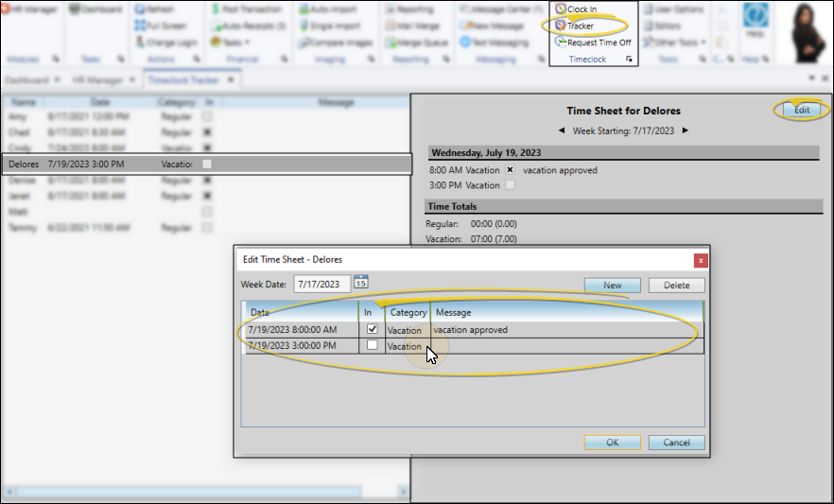Click the Week Date input field
Viewport: 834px width, 504px height.
(x=321, y=283)
